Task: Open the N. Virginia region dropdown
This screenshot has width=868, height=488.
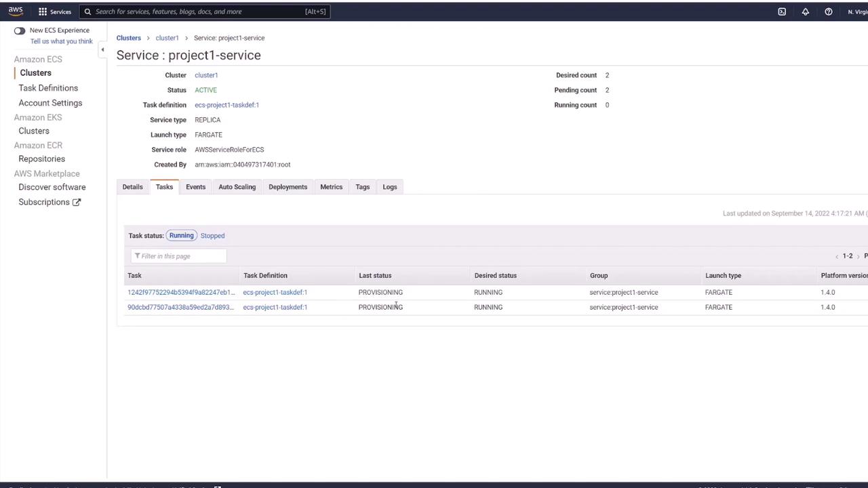Action: pyautogui.click(x=856, y=12)
